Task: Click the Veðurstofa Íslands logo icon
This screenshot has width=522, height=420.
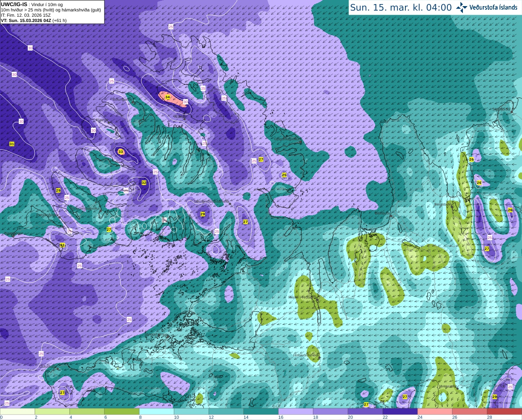Action: [462, 7]
